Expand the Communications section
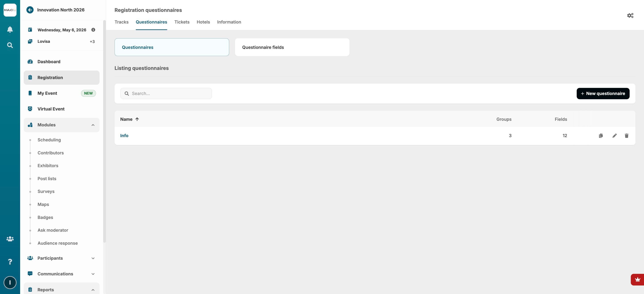644x294 pixels. (93, 274)
